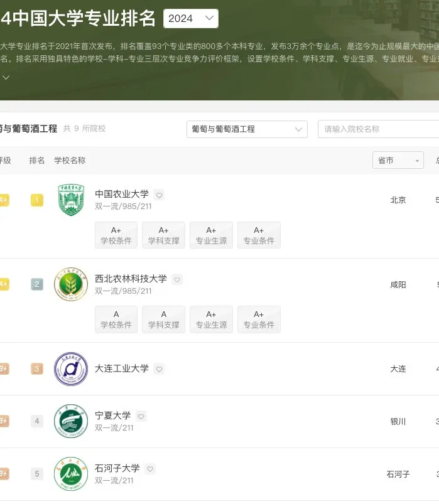Click 西北农林科技大学 A+ 专业条件 badge
This screenshot has height=504, width=439.
(259, 319)
